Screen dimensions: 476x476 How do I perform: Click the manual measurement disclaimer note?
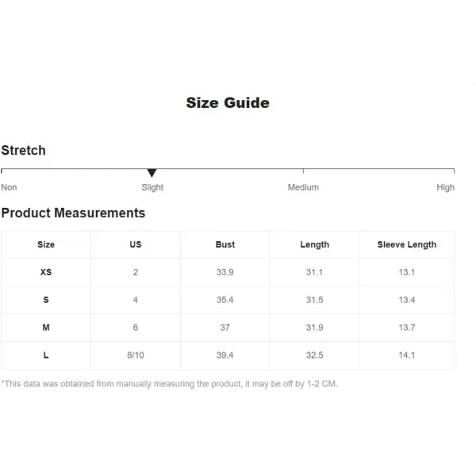pyautogui.click(x=170, y=384)
